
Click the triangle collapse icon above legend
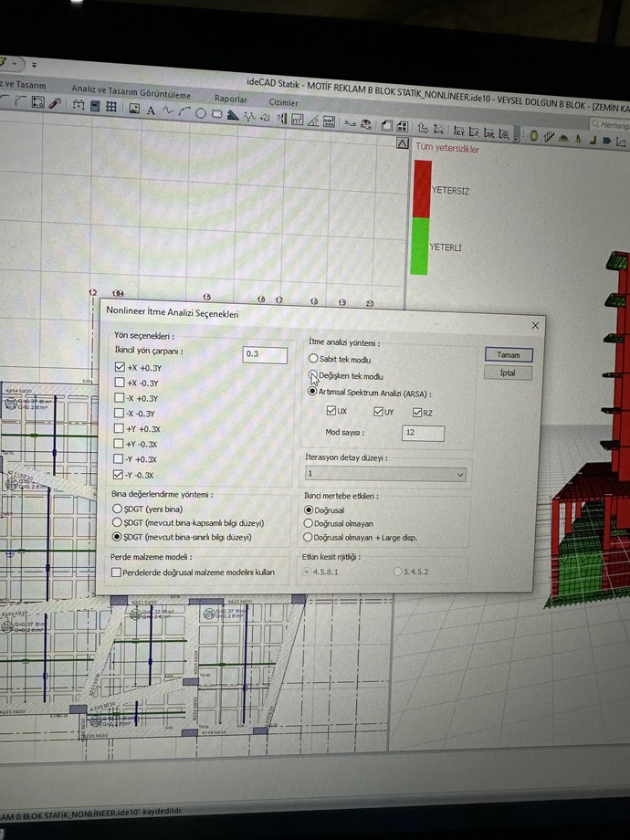pyautogui.click(x=403, y=143)
